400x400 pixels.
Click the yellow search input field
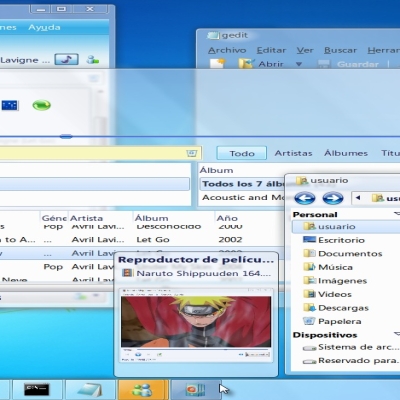pyautogui.click(x=100, y=153)
